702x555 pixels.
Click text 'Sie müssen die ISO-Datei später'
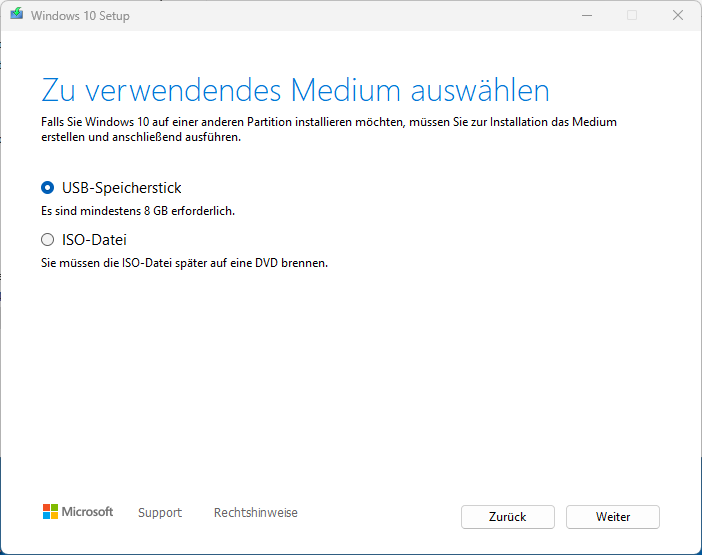tap(124, 263)
